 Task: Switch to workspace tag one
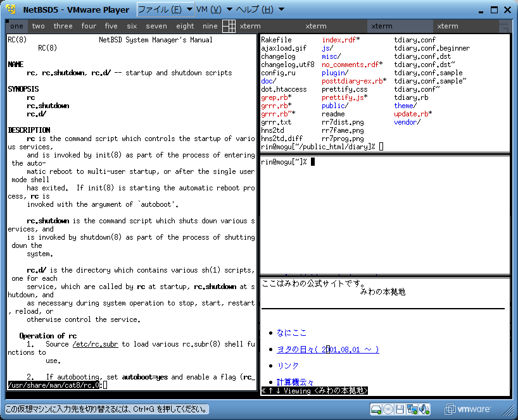pyautogui.click(x=16, y=26)
